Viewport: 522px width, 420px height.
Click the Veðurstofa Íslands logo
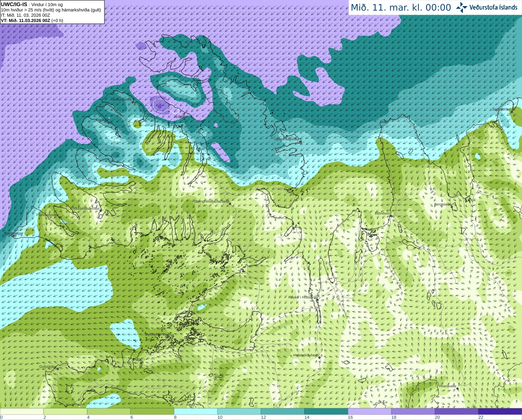(487, 7)
